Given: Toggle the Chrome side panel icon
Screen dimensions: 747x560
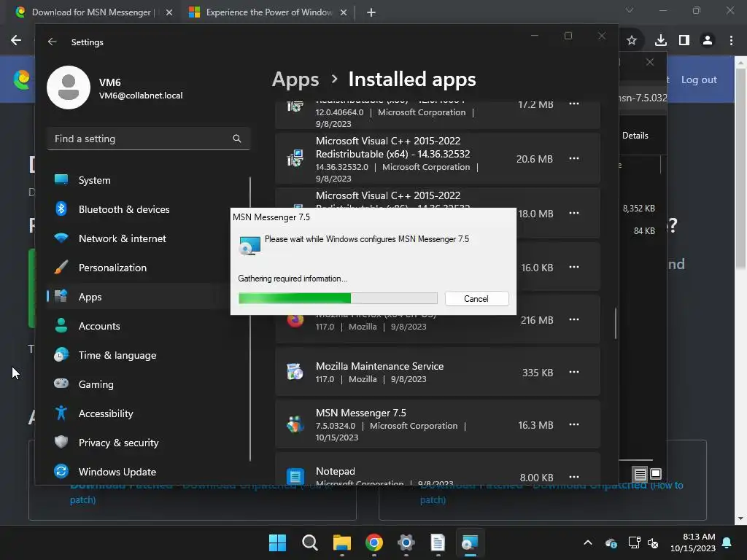Looking at the screenshot, I should tap(684, 41).
